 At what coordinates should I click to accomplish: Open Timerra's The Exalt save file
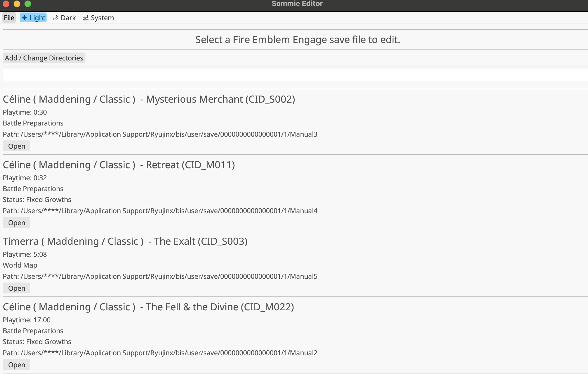pyautogui.click(x=16, y=288)
